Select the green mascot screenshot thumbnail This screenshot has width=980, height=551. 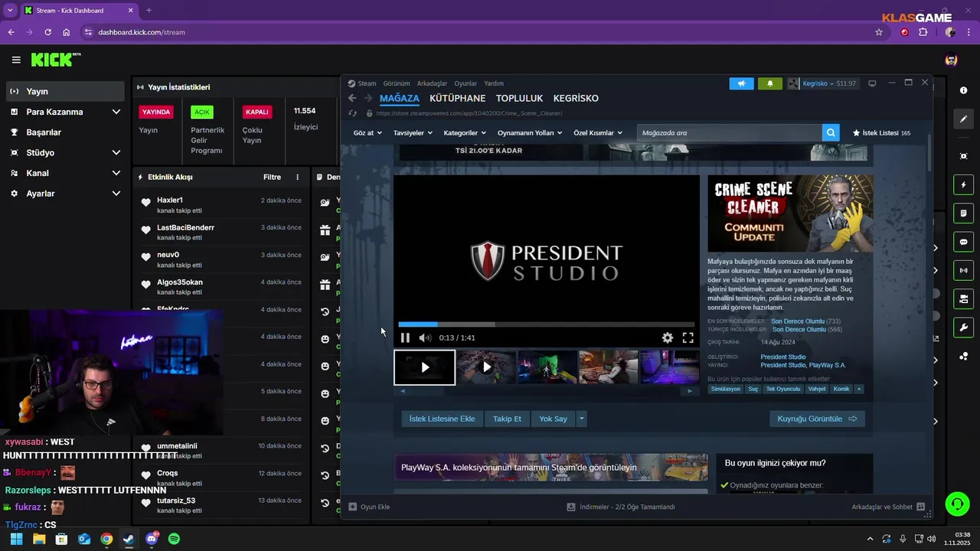[547, 367]
